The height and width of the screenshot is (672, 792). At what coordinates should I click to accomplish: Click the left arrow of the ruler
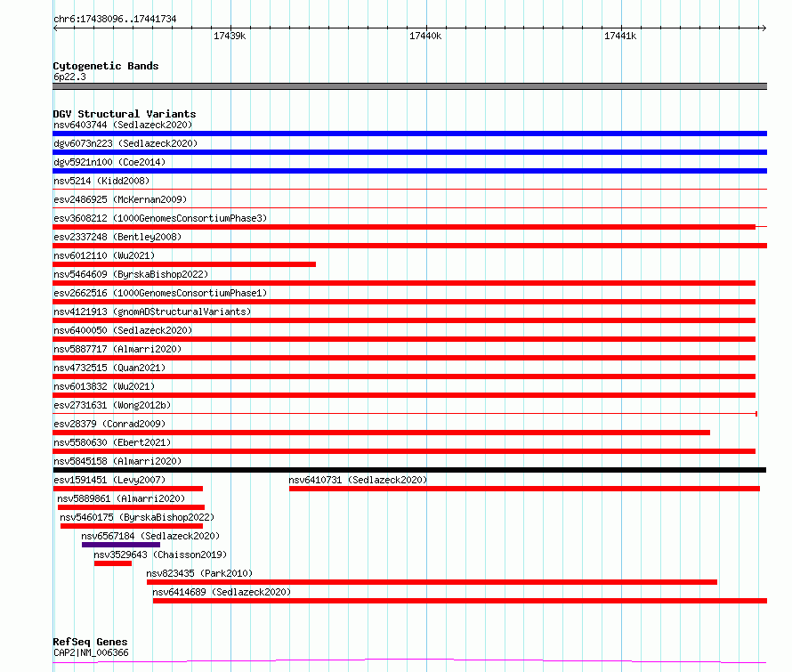coord(55,28)
